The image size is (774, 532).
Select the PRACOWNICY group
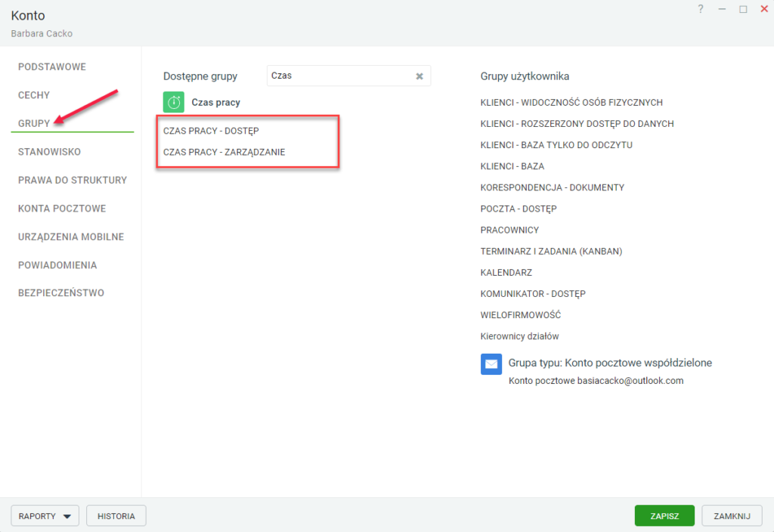coord(509,230)
